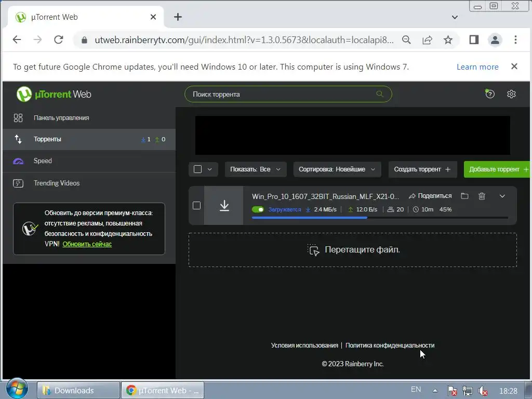
Task: Open the Условия использования link
Action: coord(304,345)
